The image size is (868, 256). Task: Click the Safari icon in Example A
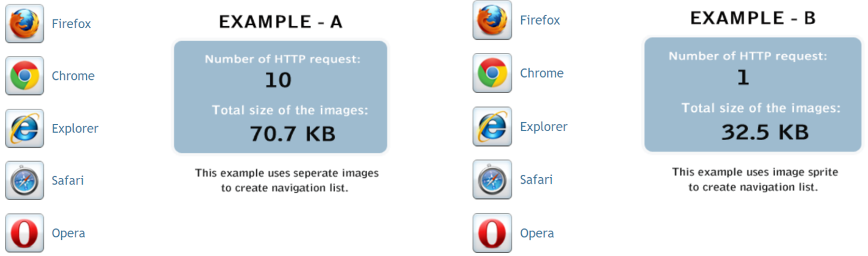(x=25, y=180)
